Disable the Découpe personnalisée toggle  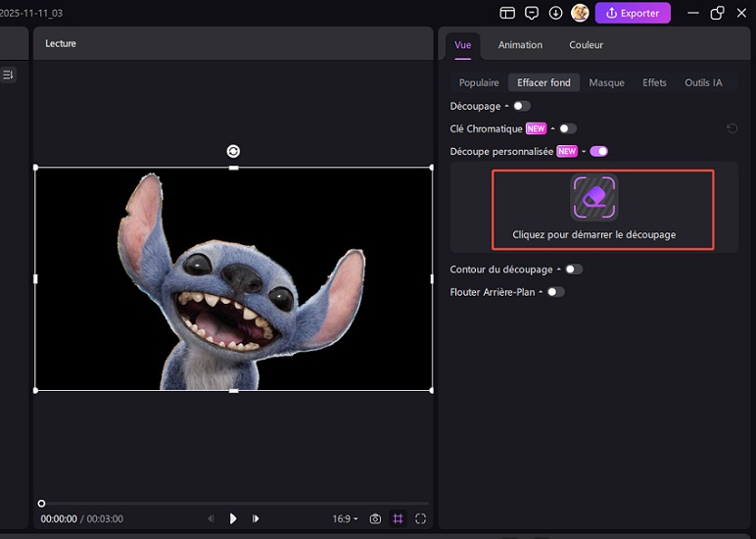(x=598, y=151)
